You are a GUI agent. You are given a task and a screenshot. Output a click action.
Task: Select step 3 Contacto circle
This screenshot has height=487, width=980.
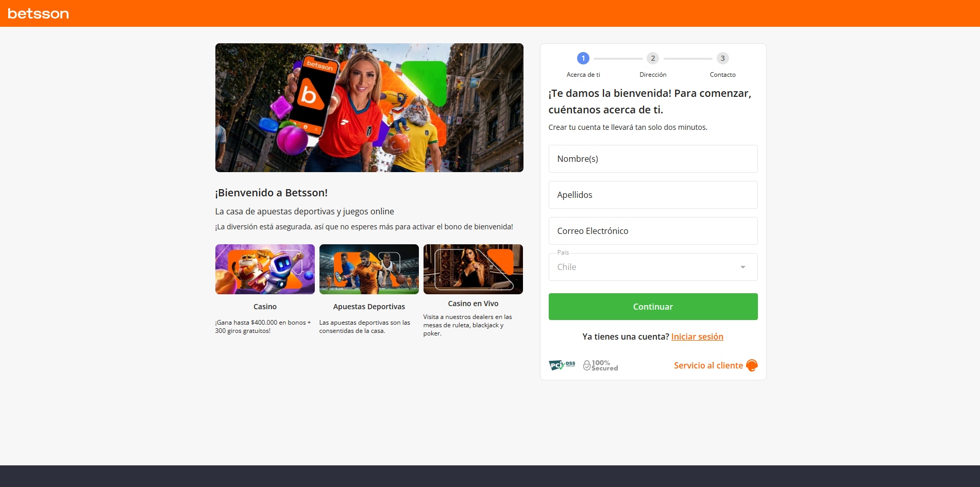pos(723,58)
